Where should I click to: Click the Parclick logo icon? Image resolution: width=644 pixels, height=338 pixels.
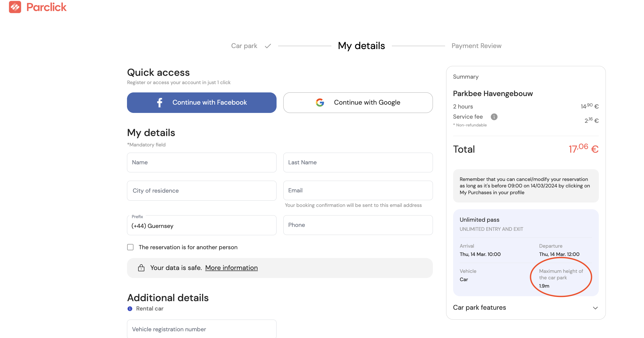coord(15,7)
